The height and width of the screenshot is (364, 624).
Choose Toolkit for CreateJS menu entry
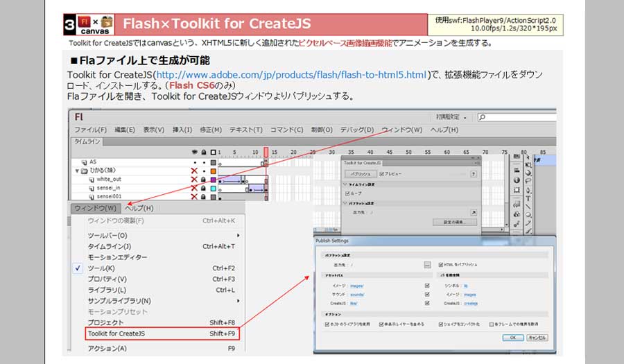(162, 333)
